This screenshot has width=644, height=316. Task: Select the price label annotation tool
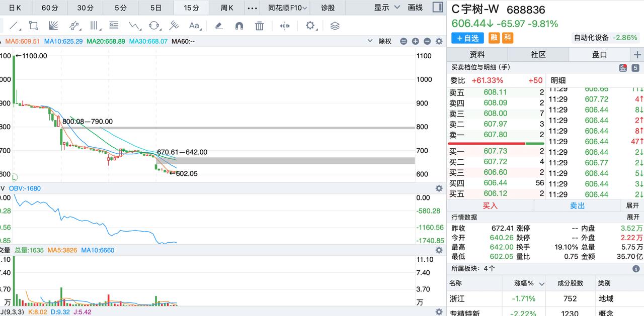coord(114,26)
